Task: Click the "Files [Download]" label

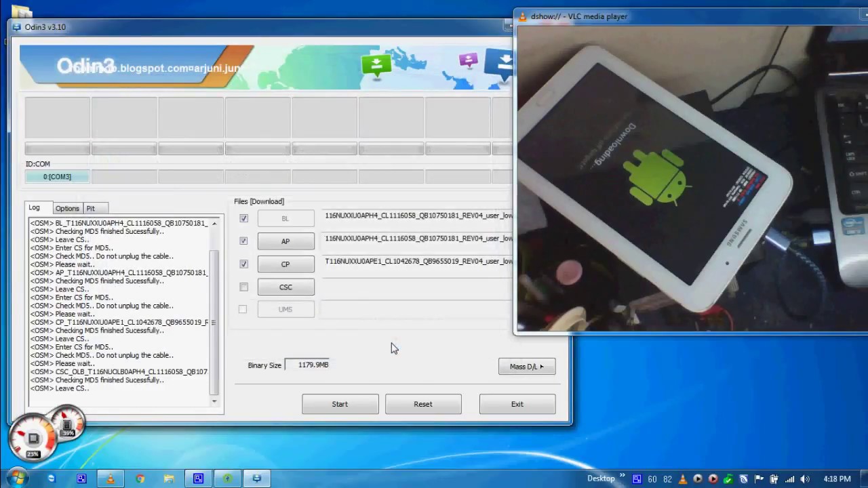Action: 259,201
